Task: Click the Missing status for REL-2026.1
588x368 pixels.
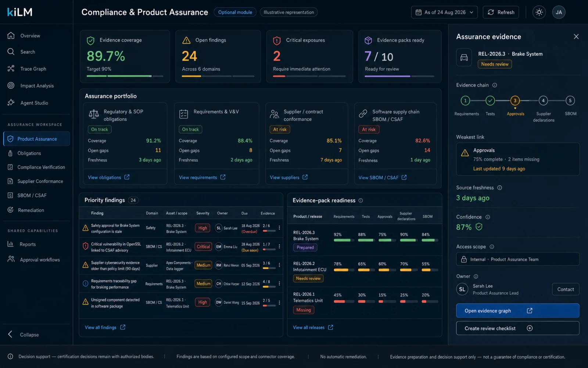Action: tap(304, 310)
